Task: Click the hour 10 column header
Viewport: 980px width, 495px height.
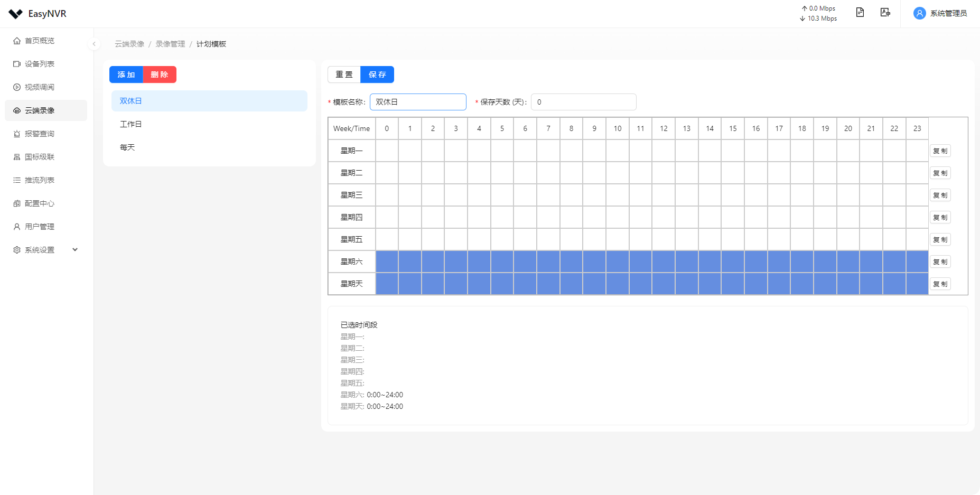Action: tap(618, 128)
